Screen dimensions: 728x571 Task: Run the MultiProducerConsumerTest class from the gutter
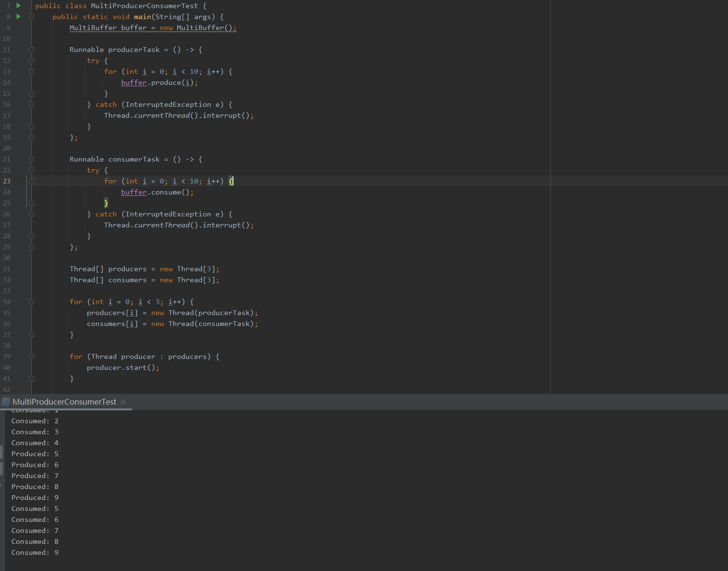pos(19,6)
